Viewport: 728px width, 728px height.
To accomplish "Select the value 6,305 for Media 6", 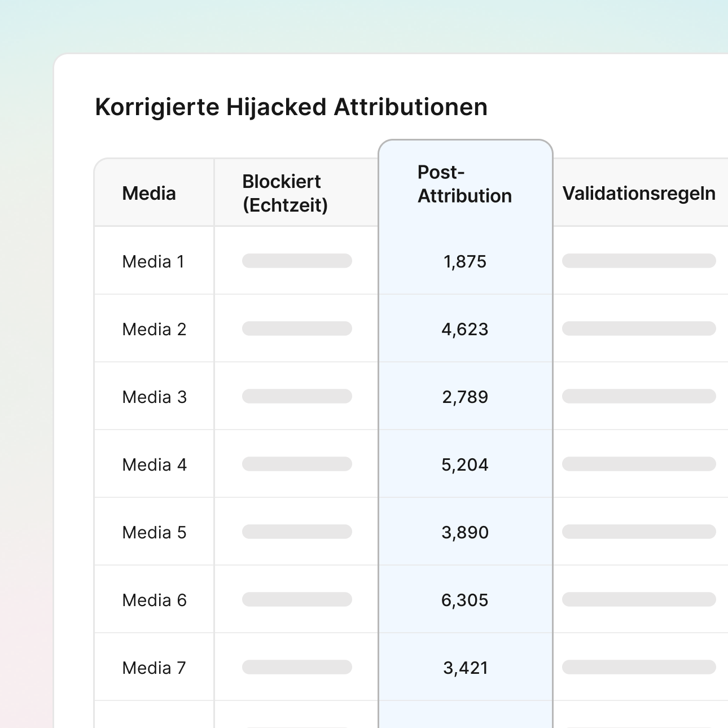I will (465, 600).
